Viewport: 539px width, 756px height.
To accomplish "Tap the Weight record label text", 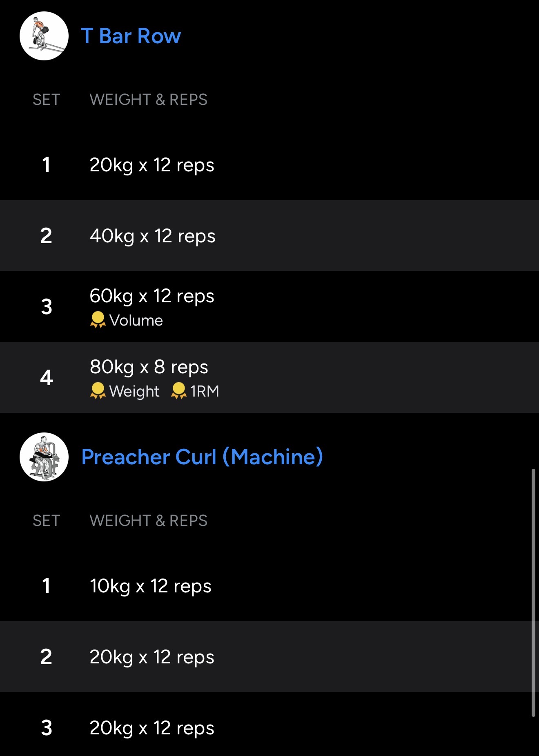I will click(x=134, y=392).
